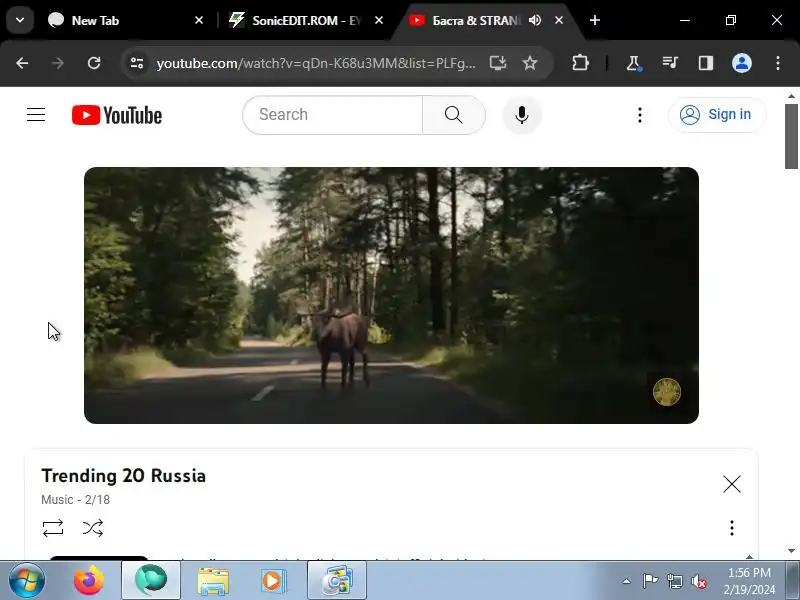Go forward one page
The image size is (800, 600).
pyautogui.click(x=58, y=63)
